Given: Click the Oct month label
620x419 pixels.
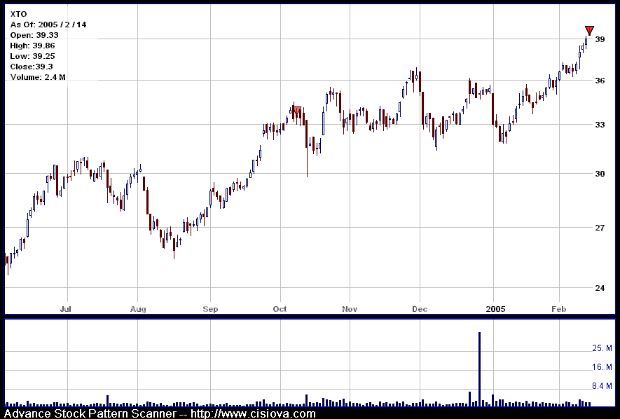Looking at the screenshot, I should coord(280,309).
